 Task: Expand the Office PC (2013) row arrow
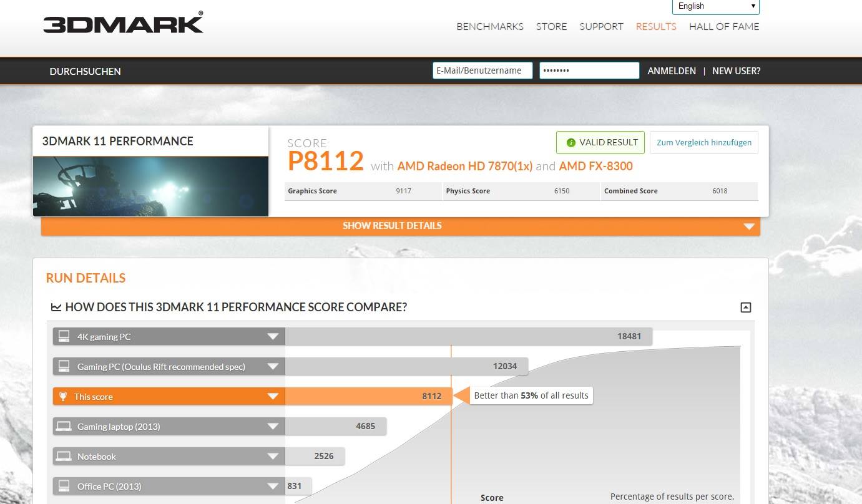(273, 487)
